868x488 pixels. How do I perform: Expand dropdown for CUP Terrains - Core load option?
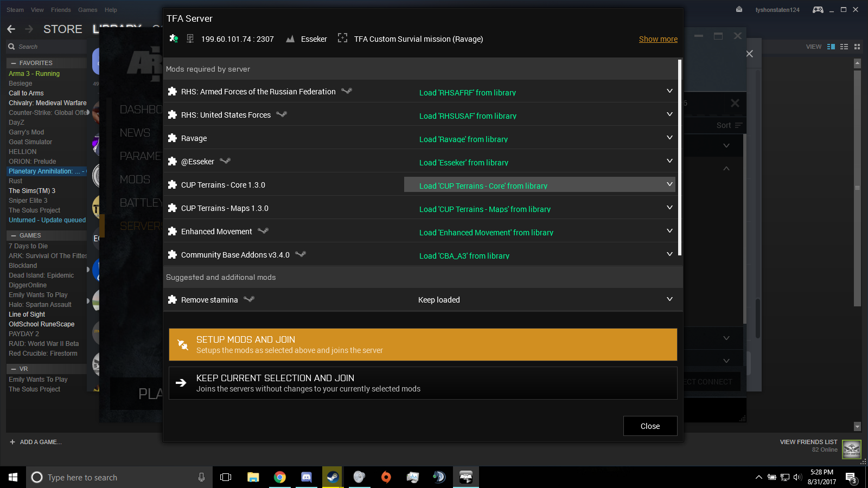(x=669, y=184)
